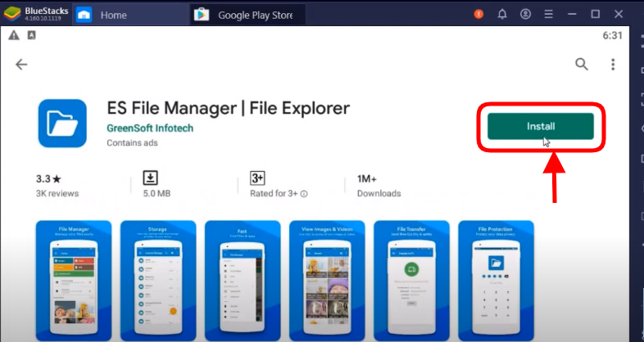The width and height of the screenshot is (644, 342).
Task: Click the 6:31 clock in status bar
Action: pos(612,36)
